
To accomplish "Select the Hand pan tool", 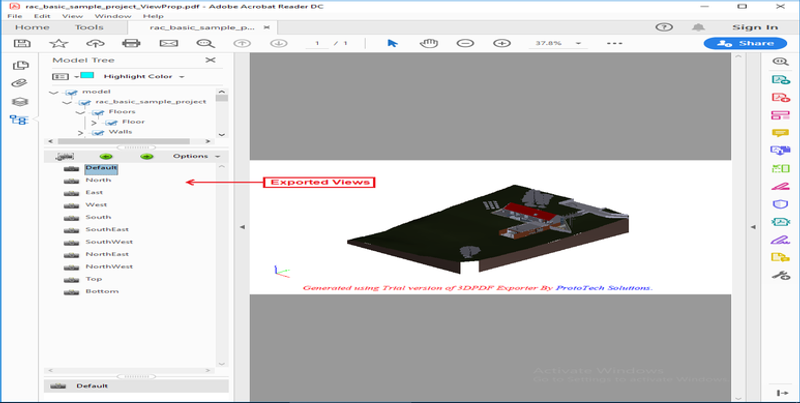I will click(x=429, y=43).
